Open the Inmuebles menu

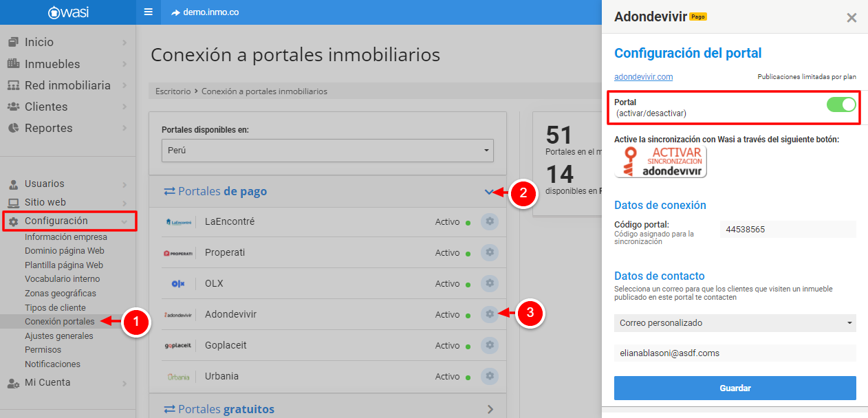[x=52, y=64]
